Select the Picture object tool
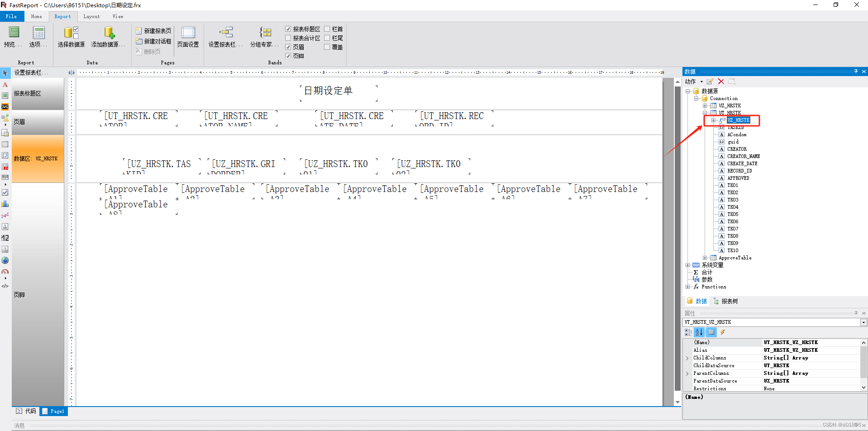Screen dimensions: 868x431 point(5,96)
